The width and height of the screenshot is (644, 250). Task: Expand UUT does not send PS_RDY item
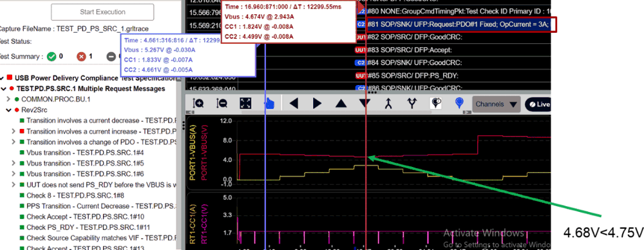coord(14,185)
